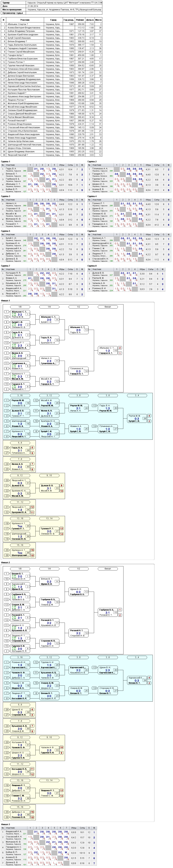Click the 3...16 consolation label in Финал-1

pos(20,395)
